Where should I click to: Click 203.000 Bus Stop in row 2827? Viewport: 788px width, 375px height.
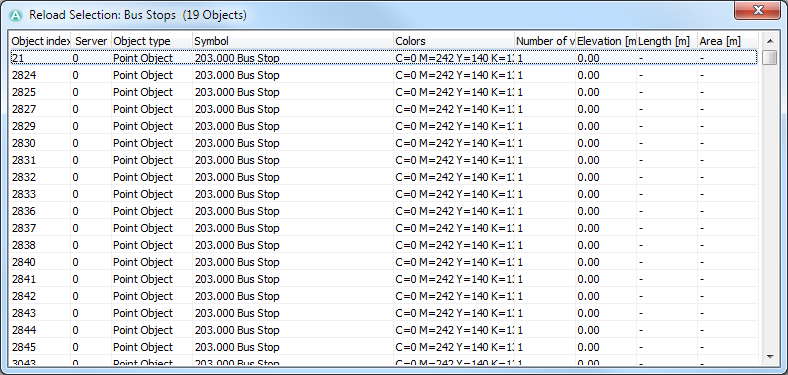point(237,109)
